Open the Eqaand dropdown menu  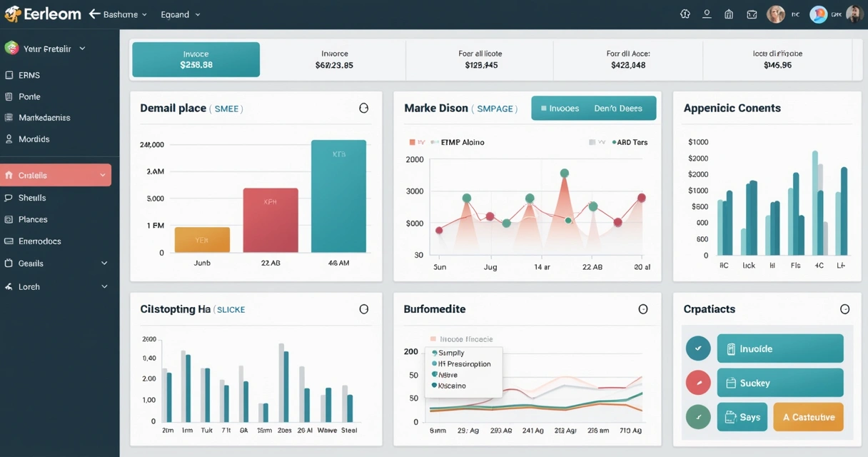(x=181, y=14)
